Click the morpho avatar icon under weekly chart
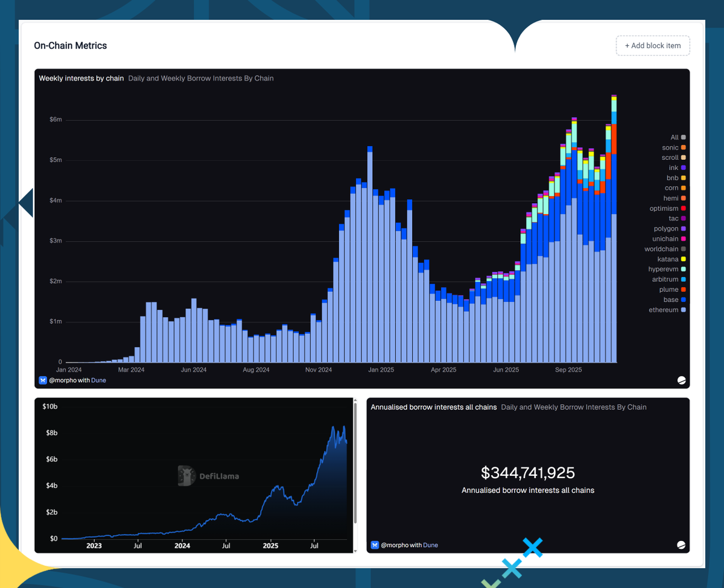Screen dimensions: 724x588 [x=43, y=381]
